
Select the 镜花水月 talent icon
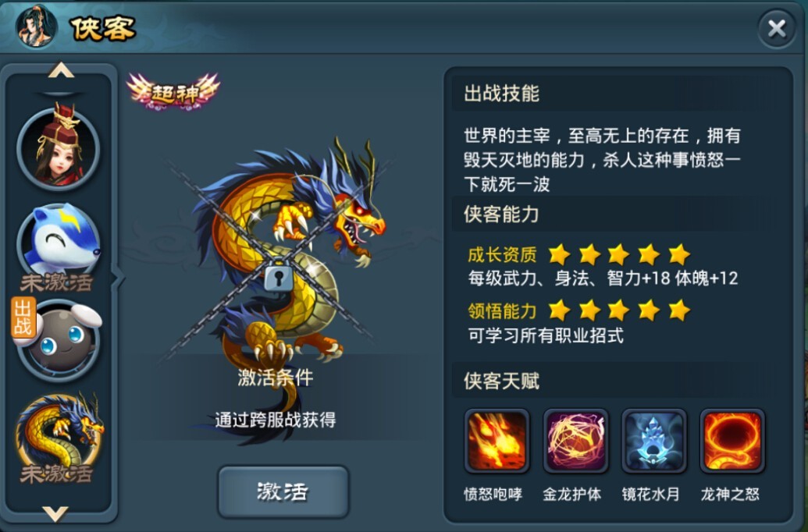point(654,441)
